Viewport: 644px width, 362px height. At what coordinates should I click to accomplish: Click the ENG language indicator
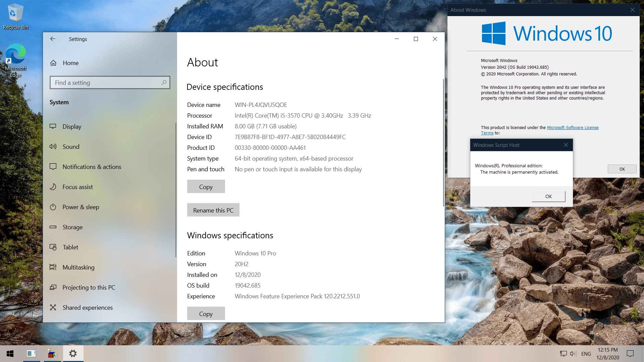pyautogui.click(x=586, y=354)
